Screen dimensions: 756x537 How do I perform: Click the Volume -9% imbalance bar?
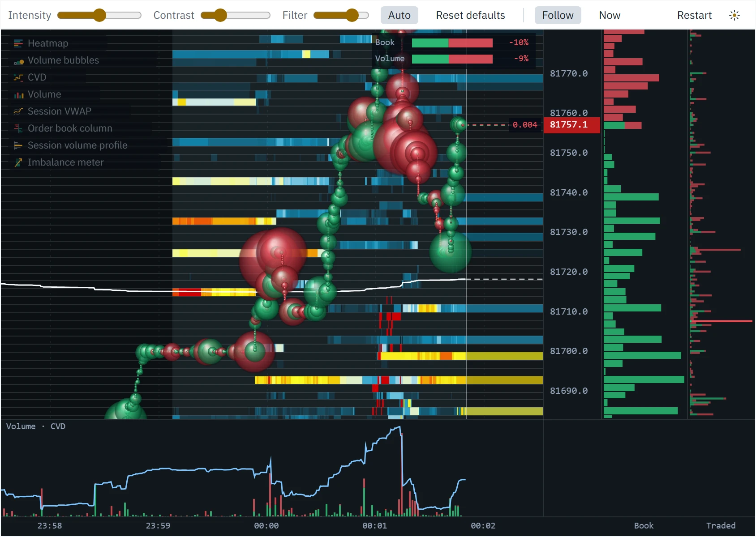tap(452, 59)
